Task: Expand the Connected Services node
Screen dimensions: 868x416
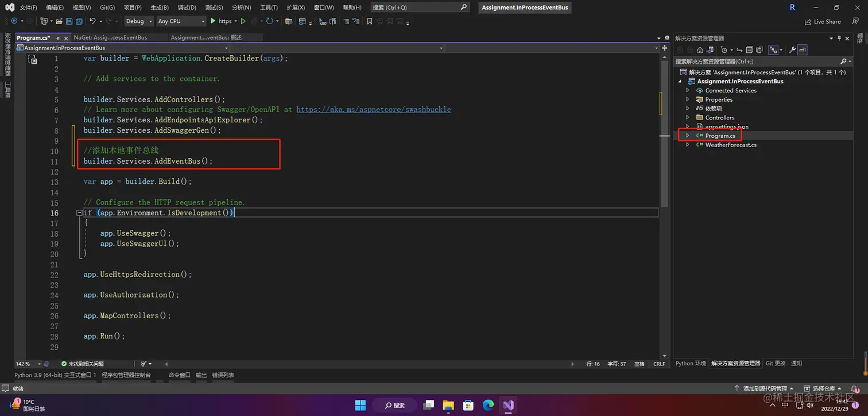Action: click(x=688, y=90)
